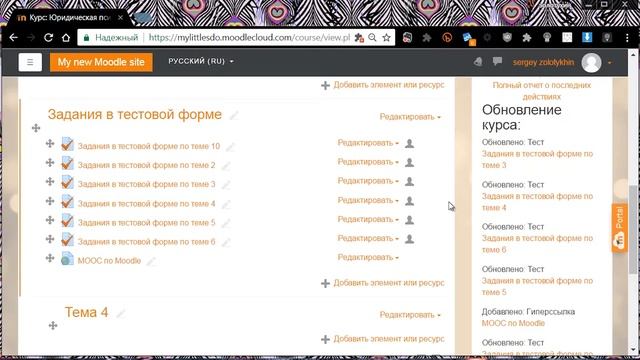The image size is (640, 360).
Task: Edit the title of теме 2 quiz with pencil
Action: (x=226, y=166)
